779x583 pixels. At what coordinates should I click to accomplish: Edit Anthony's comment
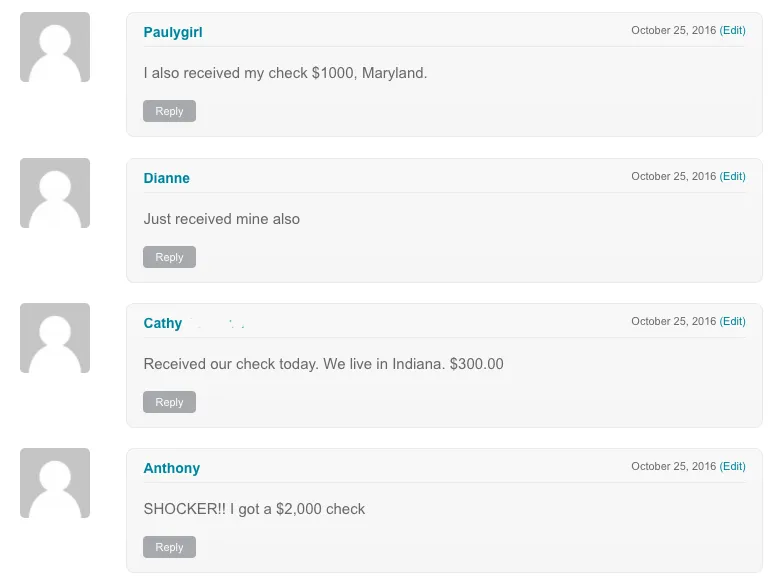[x=733, y=466]
